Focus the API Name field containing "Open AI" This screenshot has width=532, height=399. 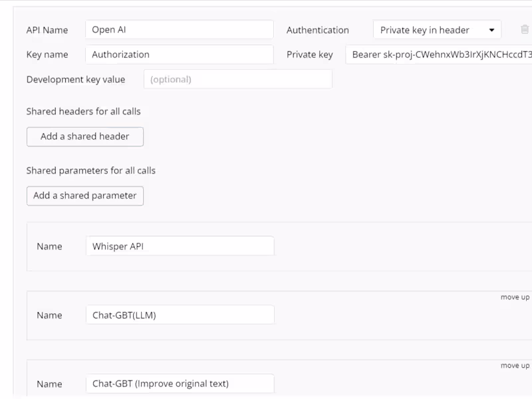coord(178,29)
